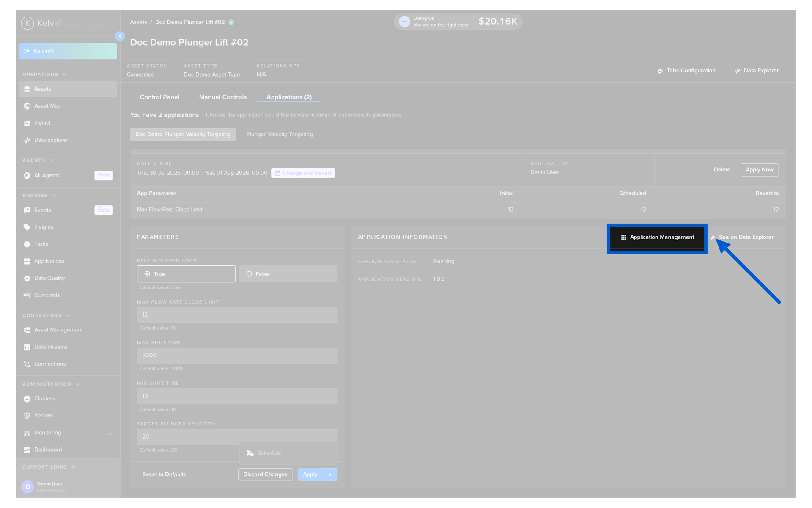Click the Doing Ok status arrow icon
The height and width of the screenshot is (508, 812).
[404, 22]
